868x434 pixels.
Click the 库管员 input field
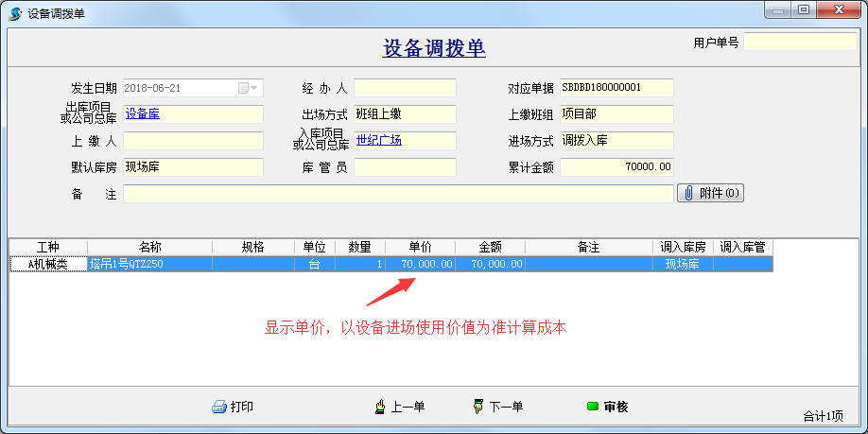click(x=405, y=167)
